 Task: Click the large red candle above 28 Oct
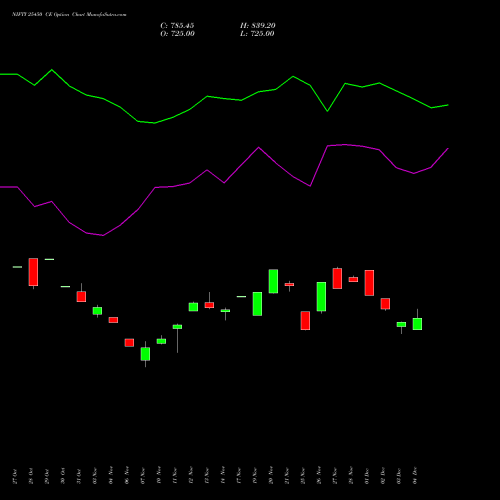(x=33, y=272)
